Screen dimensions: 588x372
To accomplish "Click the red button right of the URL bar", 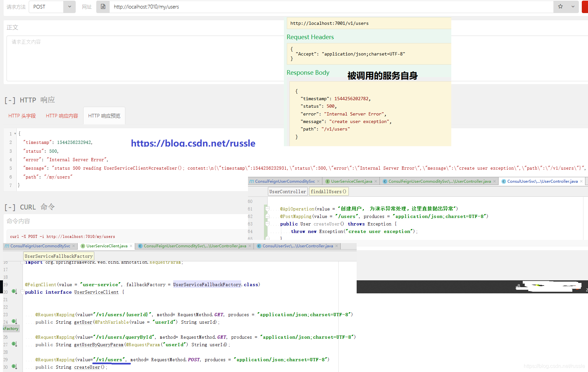I will pos(585,7).
